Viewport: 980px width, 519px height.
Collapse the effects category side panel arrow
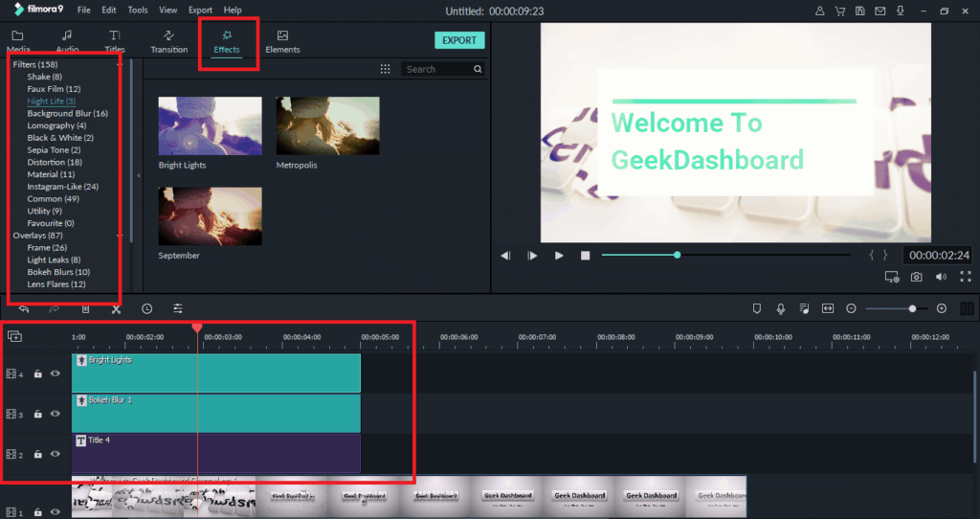click(139, 175)
